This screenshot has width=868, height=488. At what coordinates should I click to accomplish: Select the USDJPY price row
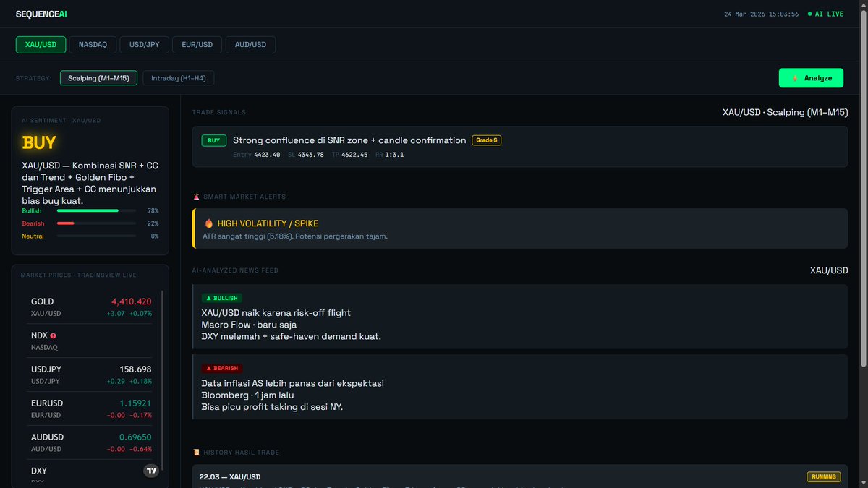[x=91, y=374]
